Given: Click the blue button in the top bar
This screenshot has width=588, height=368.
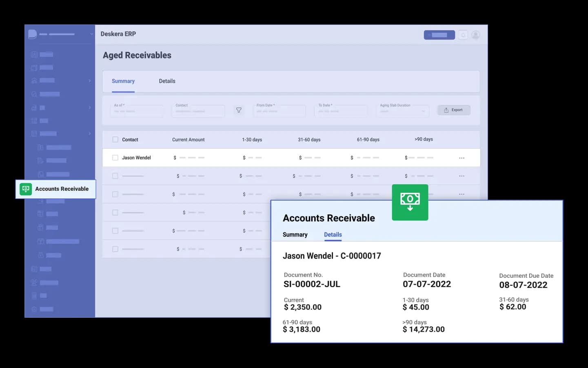Looking at the screenshot, I should [439, 35].
